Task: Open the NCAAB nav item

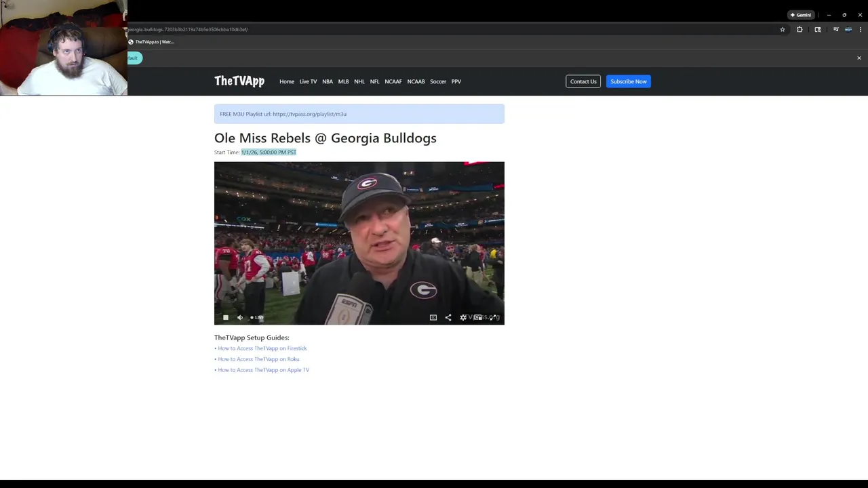Action: click(416, 81)
